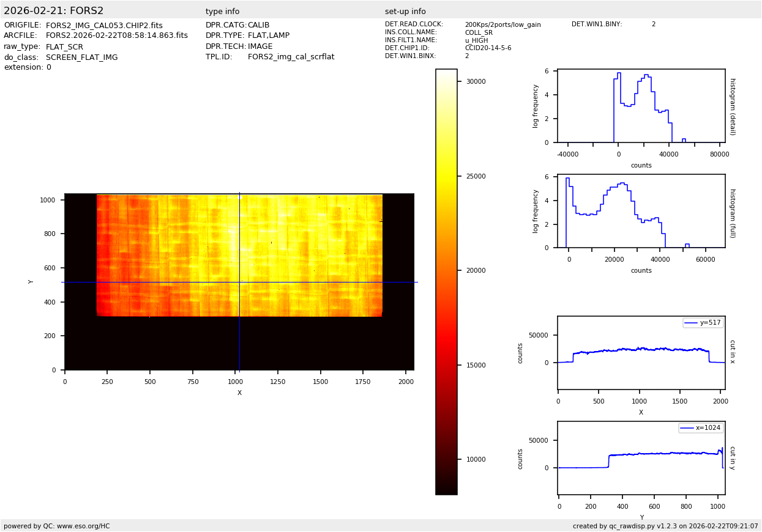Image resolution: width=762 pixels, height=532 pixels.
Task: Click the ARCFILE name FORS2.2026-02-22T08:58:14.863.fits
Action: click(x=117, y=36)
